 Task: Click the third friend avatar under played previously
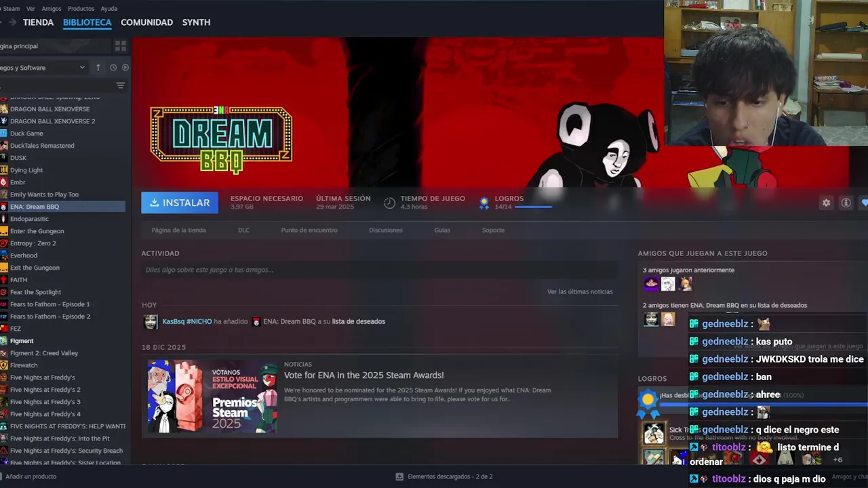[685, 284]
